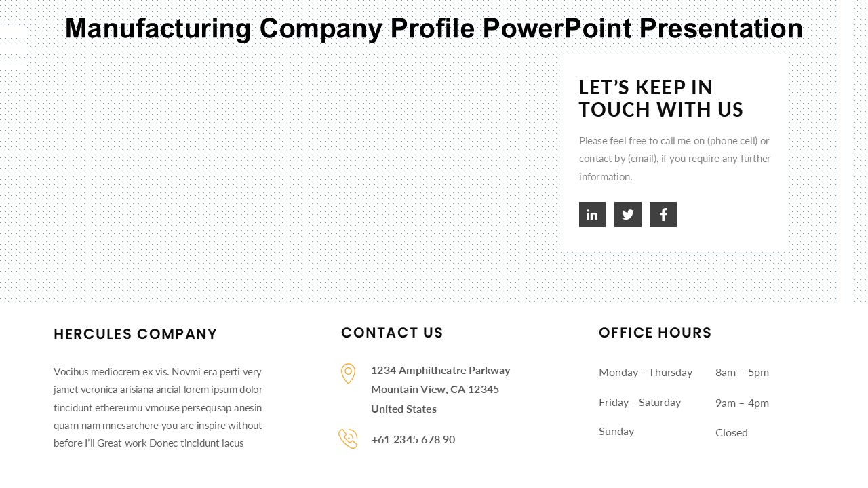Viewport: 868px width, 488px height.
Task: Select the Manufacturing Company Profile slide title
Action: (434, 29)
